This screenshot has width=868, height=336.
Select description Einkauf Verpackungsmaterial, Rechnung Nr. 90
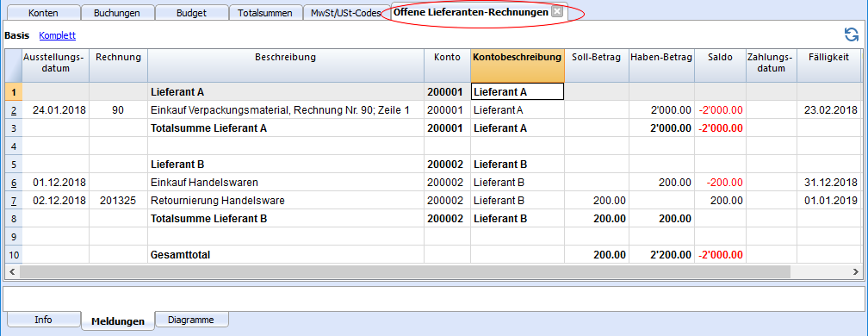tap(286, 110)
